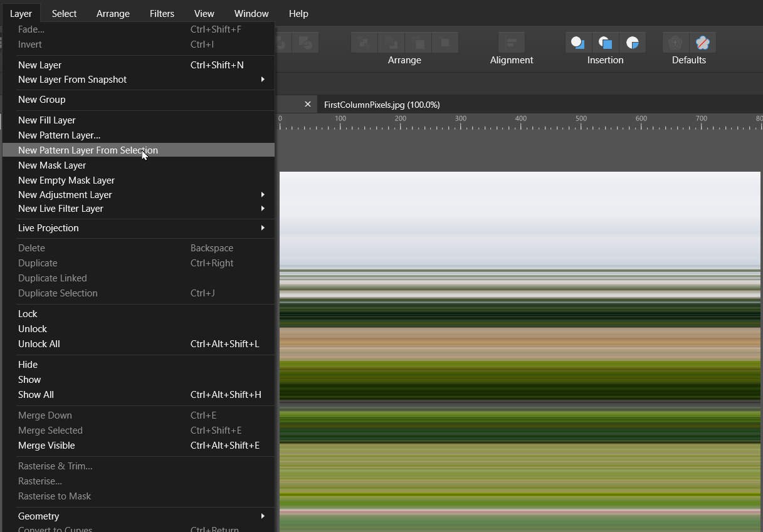Switch to the FirstColumnPixels.jpg tab
Image resolution: width=763 pixels, height=532 pixels.
[382, 105]
